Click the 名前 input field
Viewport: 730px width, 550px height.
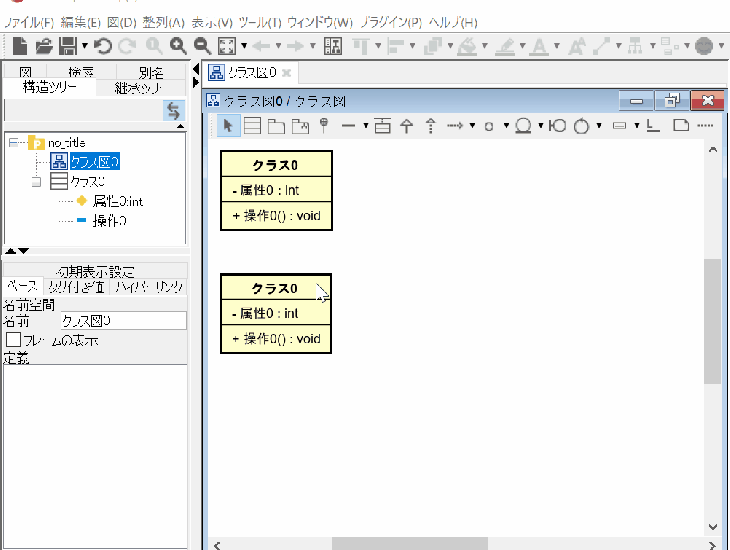tap(122, 321)
